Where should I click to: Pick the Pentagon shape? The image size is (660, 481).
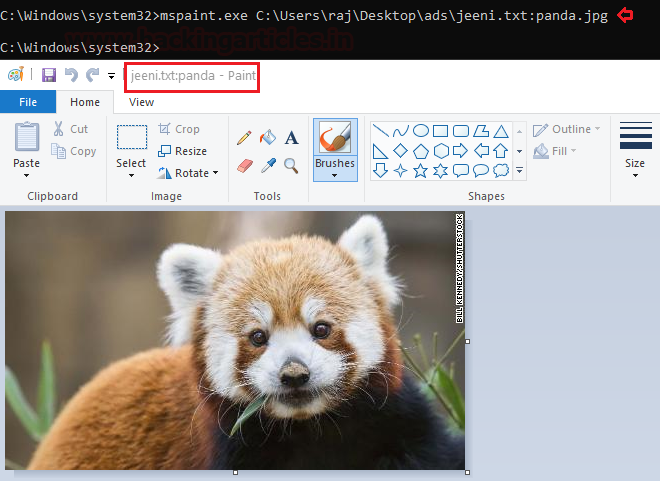point(420,151)
